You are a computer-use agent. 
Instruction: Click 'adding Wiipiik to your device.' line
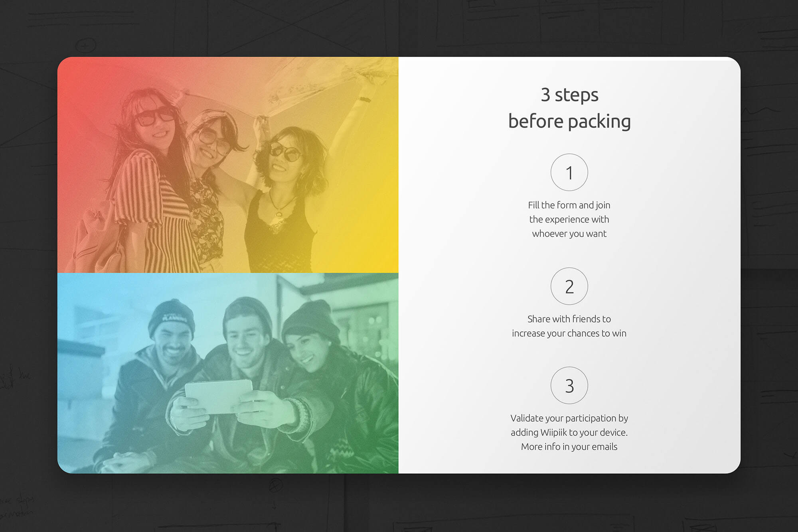point(569,432)
